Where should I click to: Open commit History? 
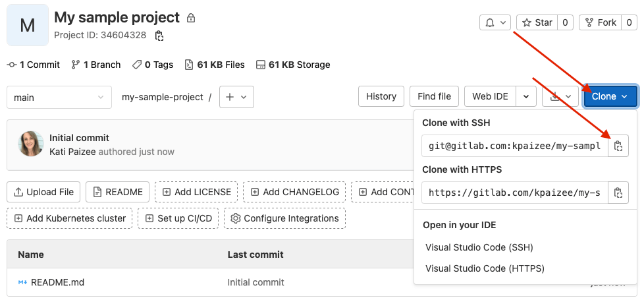(381, 96)
